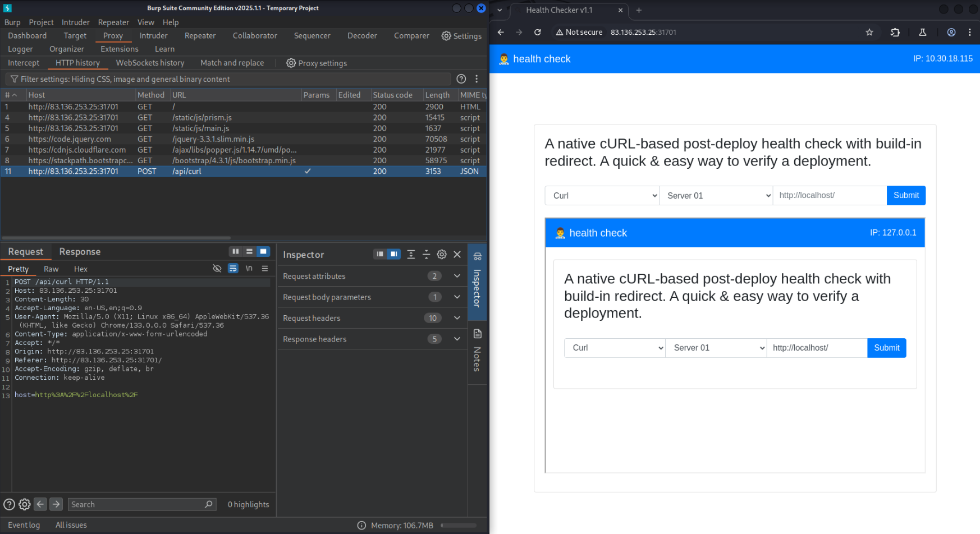
Task: Go to next search match arrow
Action: (x=56, y=504)
